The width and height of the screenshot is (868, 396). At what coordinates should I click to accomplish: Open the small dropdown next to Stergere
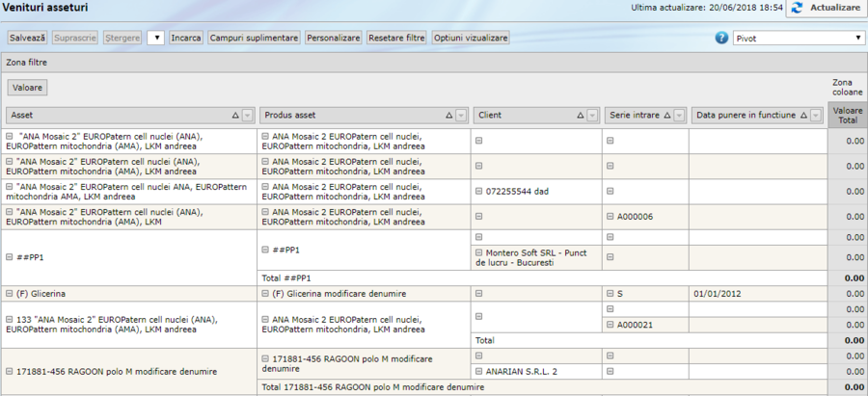[x=155, y=38]
